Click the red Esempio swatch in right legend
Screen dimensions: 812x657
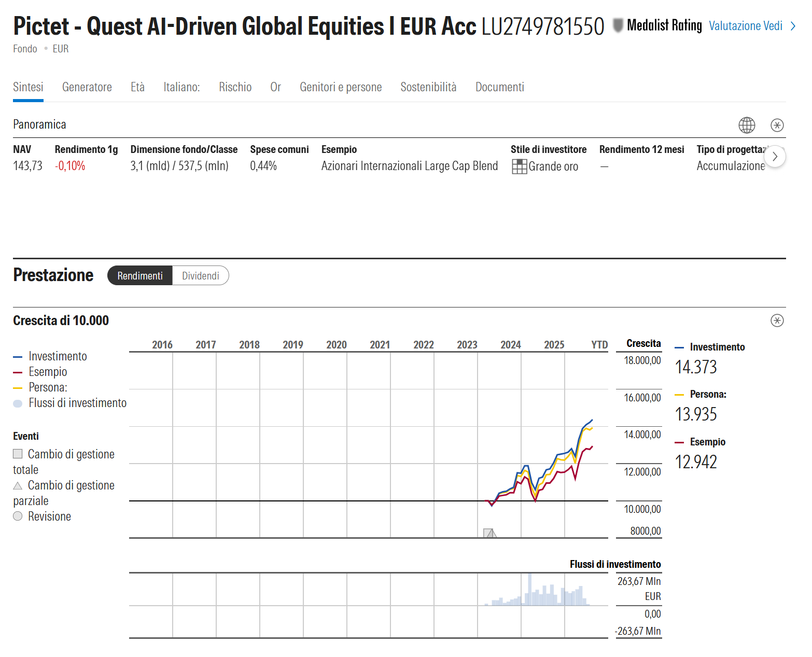(x=679, y=442)
